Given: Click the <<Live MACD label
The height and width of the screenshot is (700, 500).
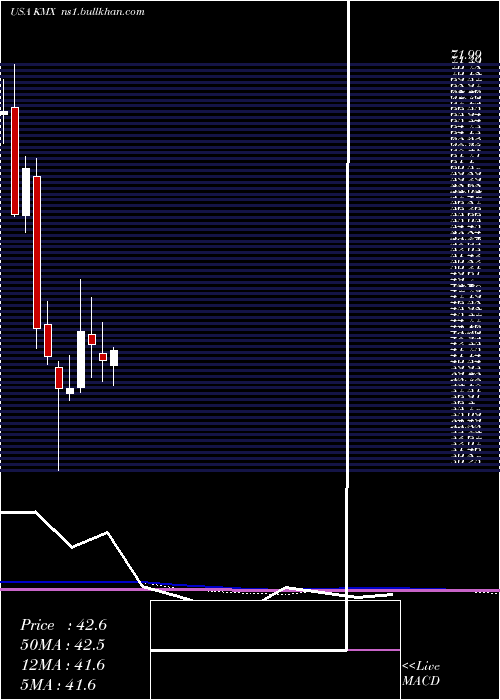Looking at the screenshot, I should point(421,673).
